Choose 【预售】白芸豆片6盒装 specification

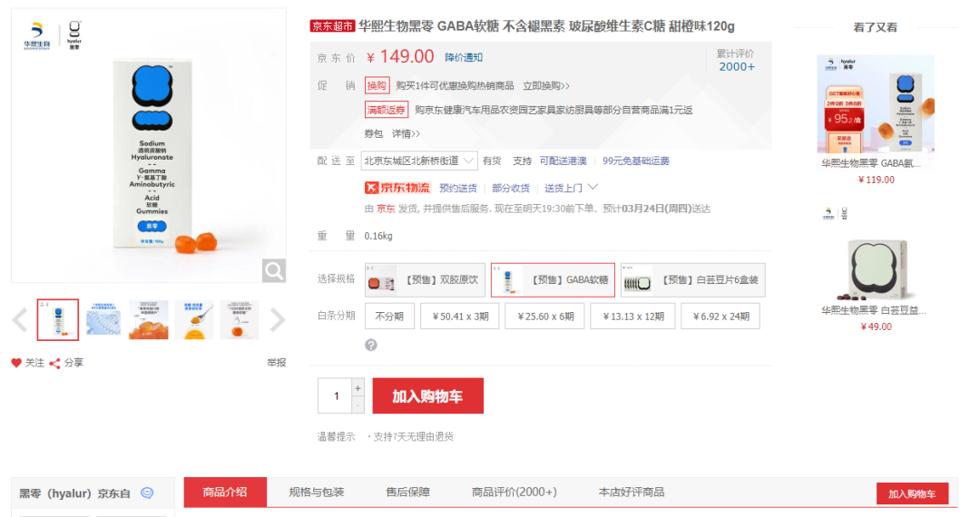693,279
